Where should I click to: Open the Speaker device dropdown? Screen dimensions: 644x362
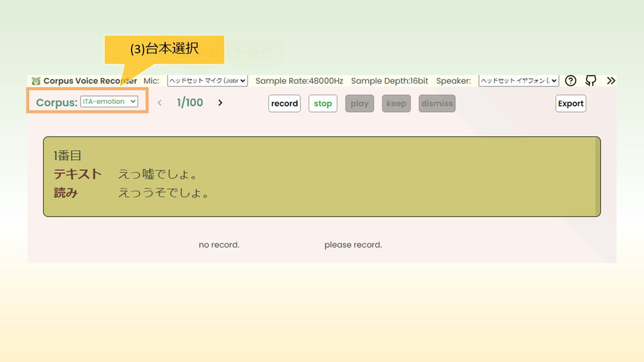coord(519,81)
